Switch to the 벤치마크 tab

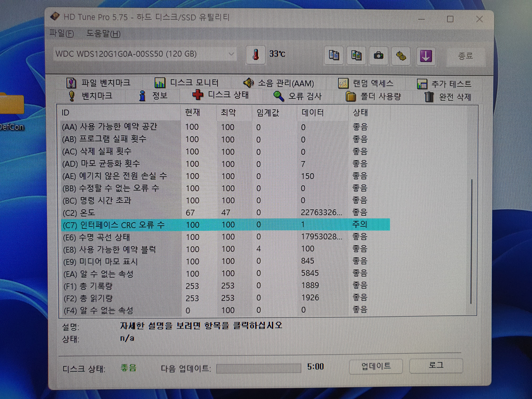coord(90,96)
